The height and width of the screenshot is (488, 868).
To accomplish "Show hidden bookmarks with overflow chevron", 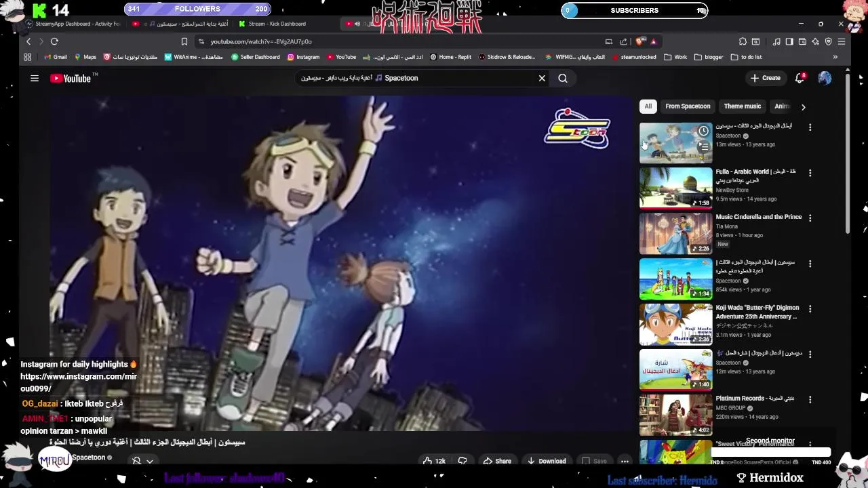I will point(835,57).
